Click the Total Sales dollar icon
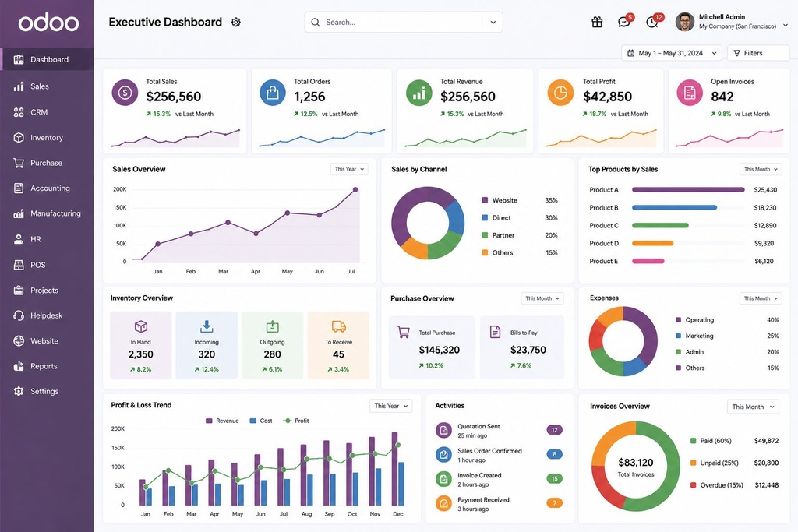 (x=125, y=93)
